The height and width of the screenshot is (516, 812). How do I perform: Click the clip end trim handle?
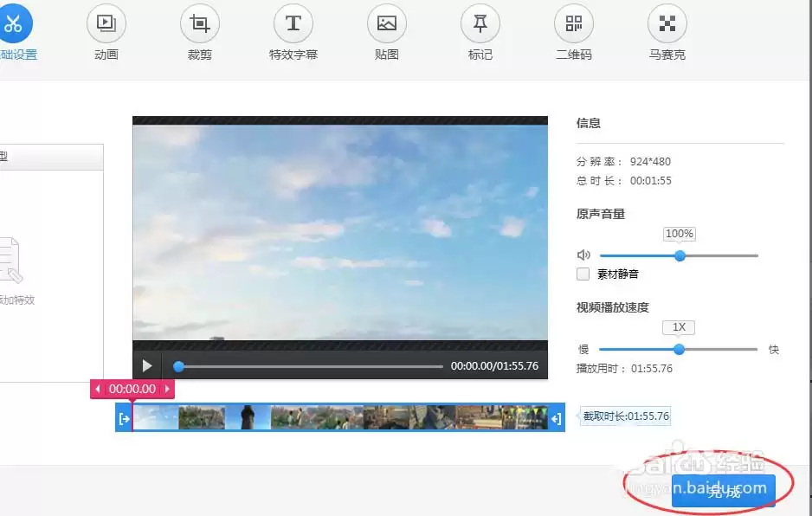pyautogui.click(x=556, y=418)
